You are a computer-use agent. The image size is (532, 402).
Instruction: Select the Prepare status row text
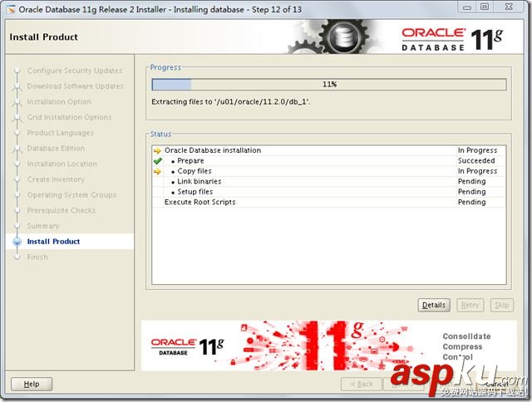pyautogui.click(x=190, y=160)
